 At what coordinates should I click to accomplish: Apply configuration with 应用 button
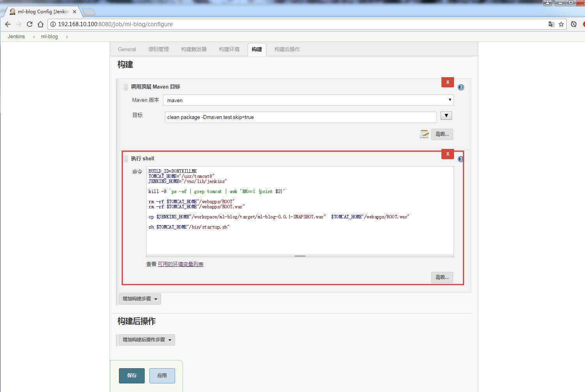(x=162, y=376)
